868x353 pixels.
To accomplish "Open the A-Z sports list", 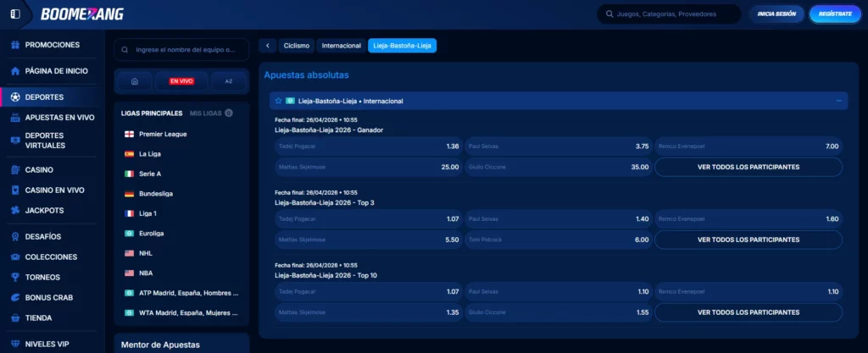I will (229, 81).
